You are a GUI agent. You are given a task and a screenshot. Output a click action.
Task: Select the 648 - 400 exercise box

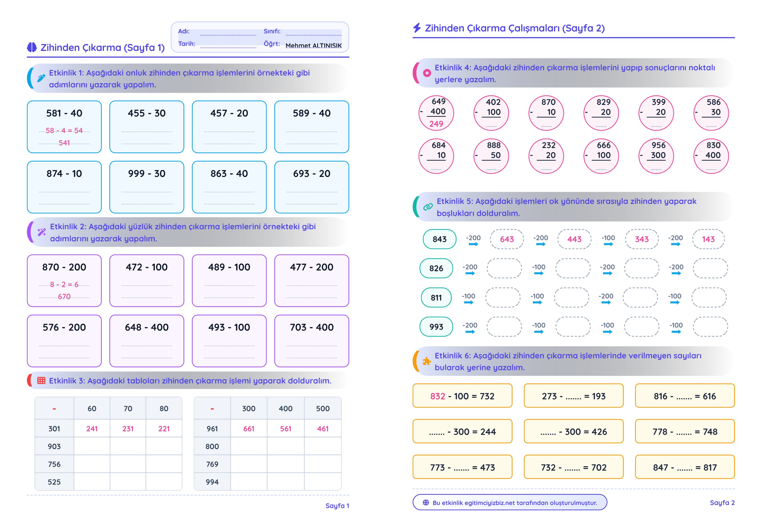pyautogui.click(x=147, y=341)
